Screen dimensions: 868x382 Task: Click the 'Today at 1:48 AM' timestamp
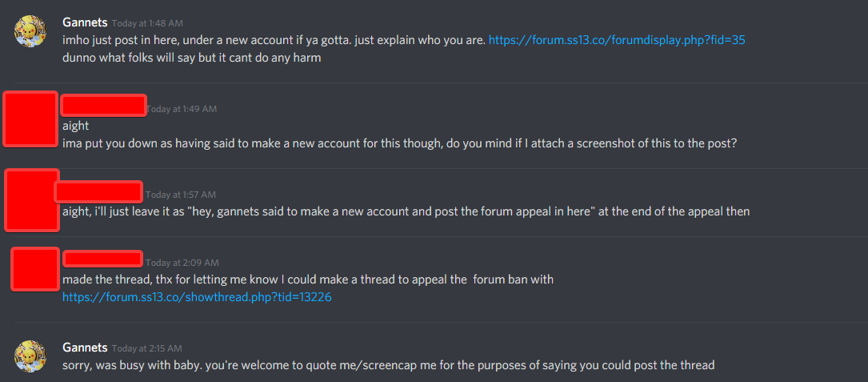pos(147,23)
